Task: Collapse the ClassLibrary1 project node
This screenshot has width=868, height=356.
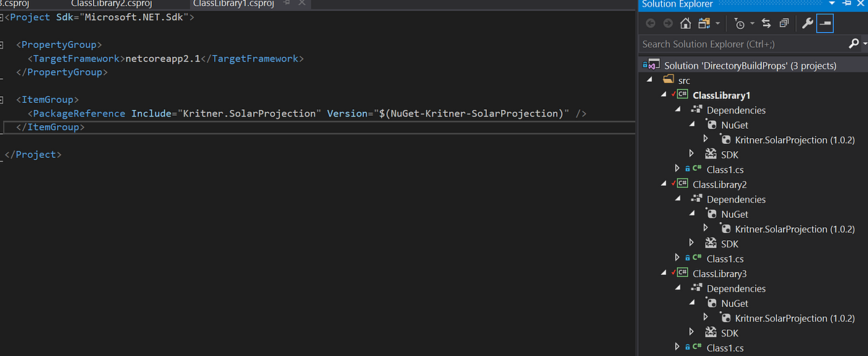Action: click(x=665, y=95)
